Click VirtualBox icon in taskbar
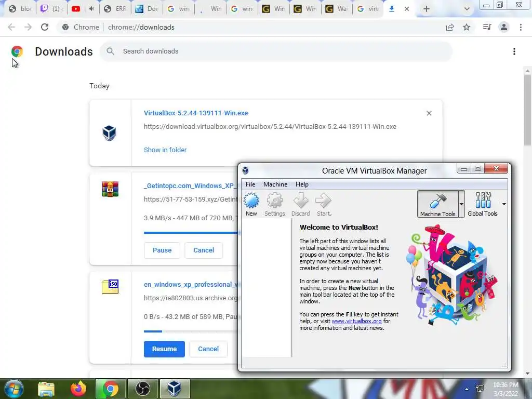Image resolution: width=532 pixels, height=399 pixels. point(175,389)
